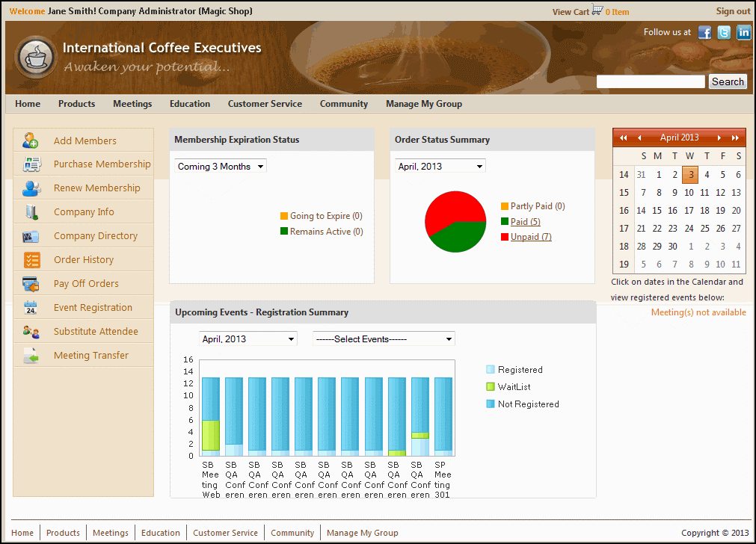Click the Not Registered legend swatch
The width and height of the screenshot is (756, 544).
coord(491,404)
